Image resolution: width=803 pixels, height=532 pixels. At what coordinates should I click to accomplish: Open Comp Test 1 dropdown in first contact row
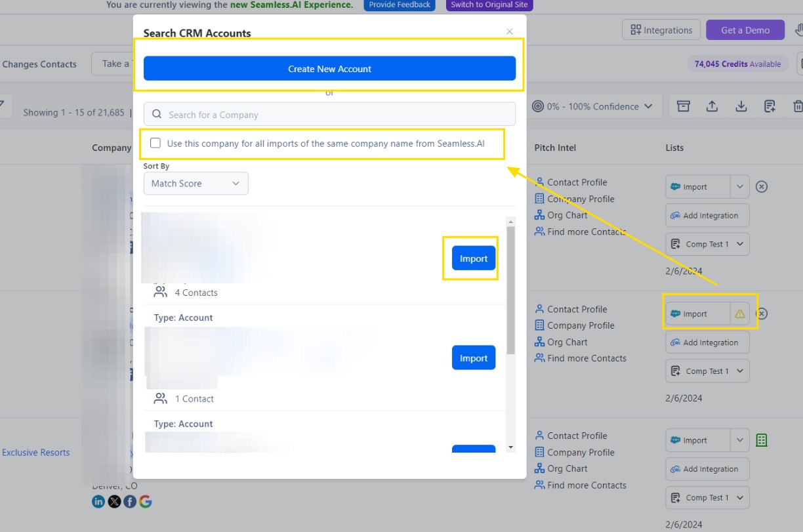click(x=707, y=244)
